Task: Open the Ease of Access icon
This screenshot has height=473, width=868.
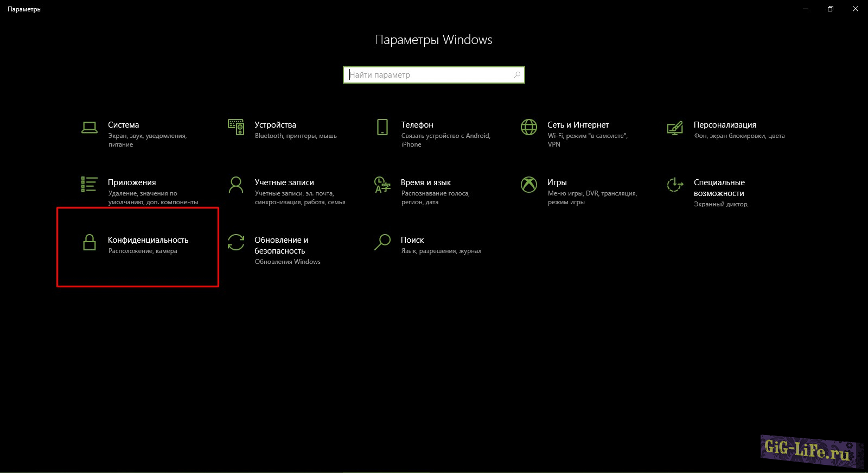Action: (x=675, y=185)
